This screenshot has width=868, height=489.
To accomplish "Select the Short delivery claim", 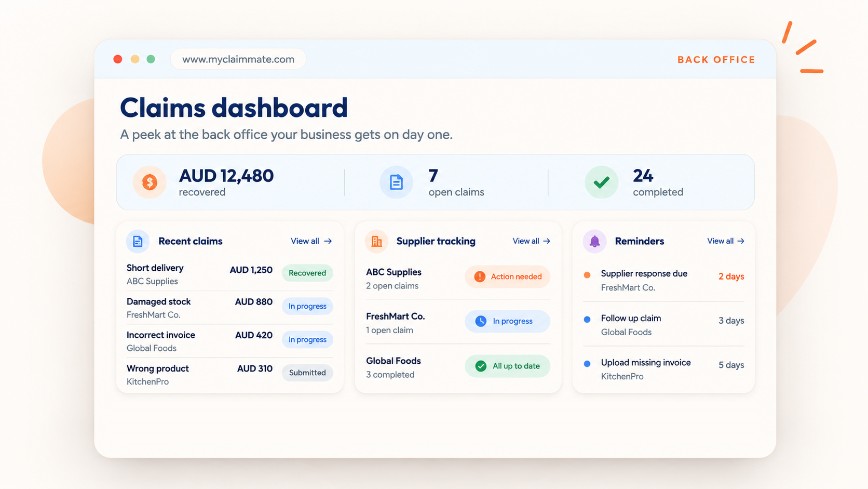I will coord(229,274).
